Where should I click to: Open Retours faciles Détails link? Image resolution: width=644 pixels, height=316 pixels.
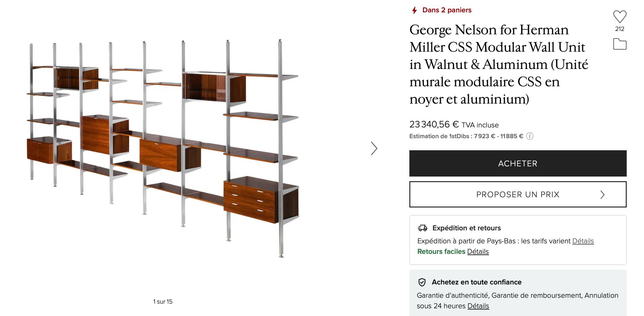478,252
